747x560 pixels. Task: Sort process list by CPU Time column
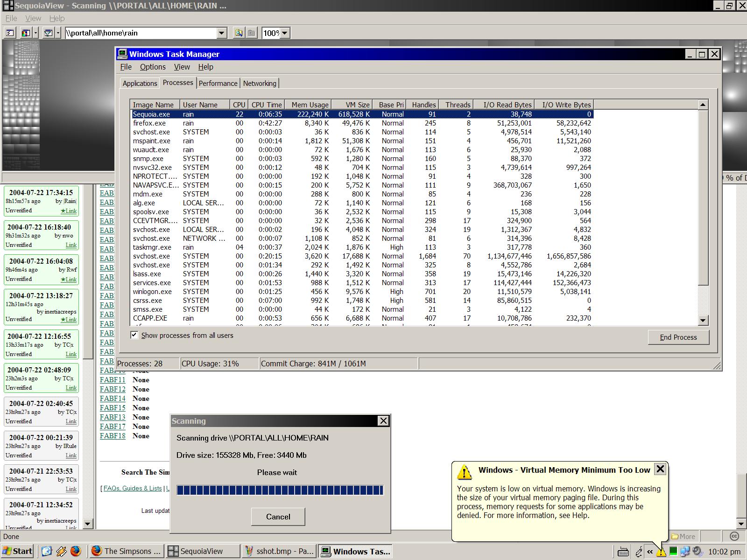(267, 105)
